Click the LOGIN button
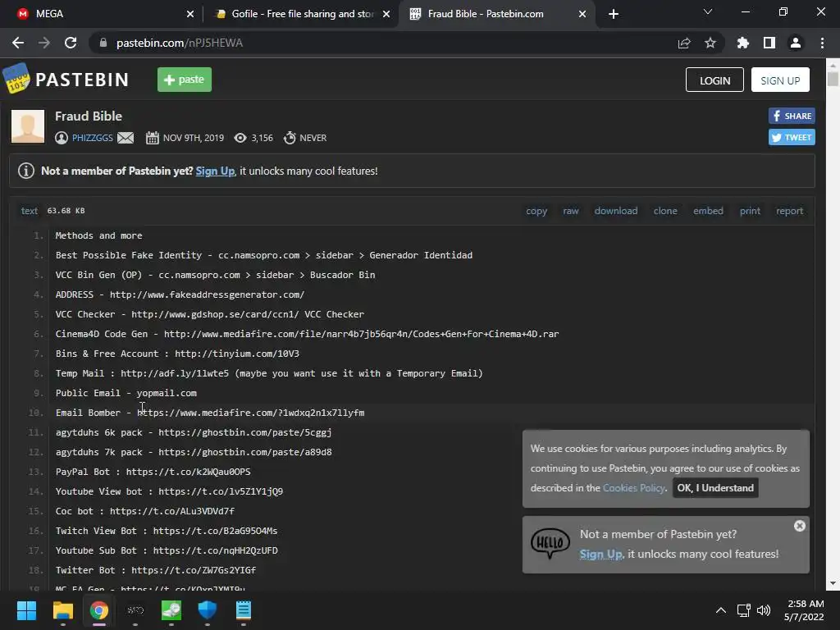The height and width of the screenshot is (630, 840). (x=714, y=80)
